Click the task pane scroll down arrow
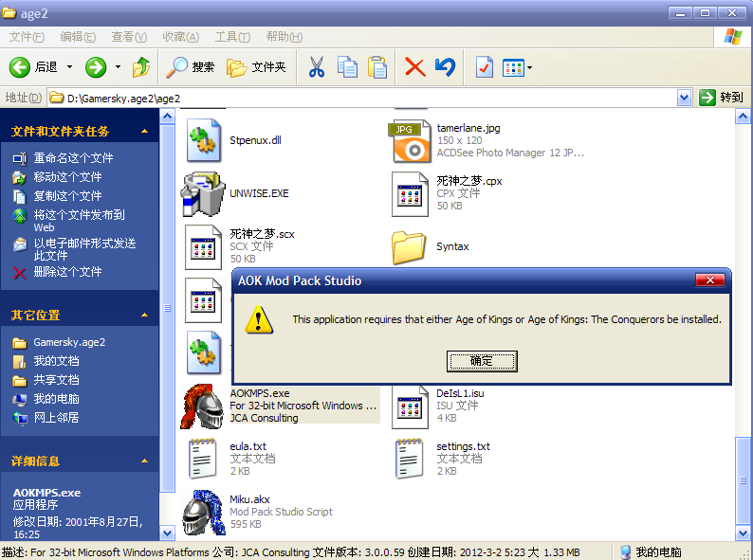Screen dimensions: 753x560 click(167, 533)
